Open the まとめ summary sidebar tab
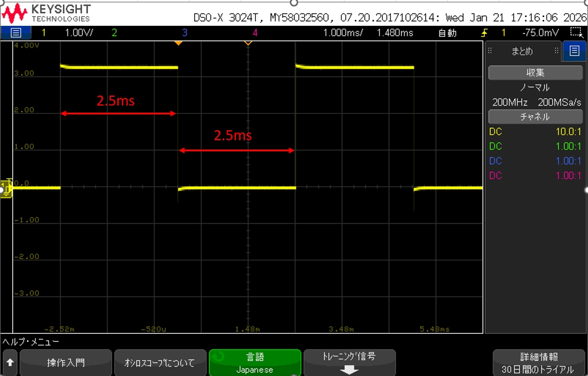588x376 pixels. [x=522, y=51]
